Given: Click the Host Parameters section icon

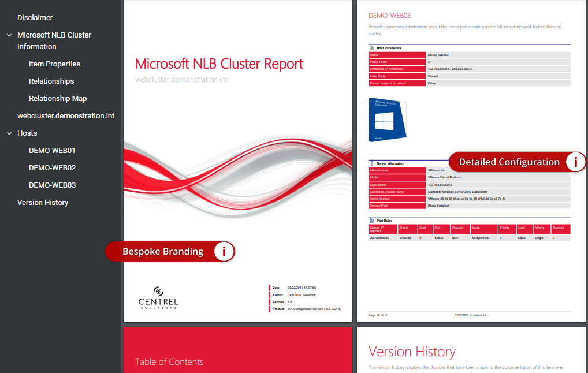Looking at the screenshot, I should pos(372,48).
